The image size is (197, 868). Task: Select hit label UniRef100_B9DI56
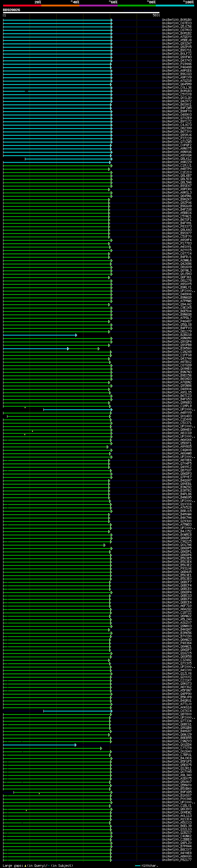click(x=177, y=375)
